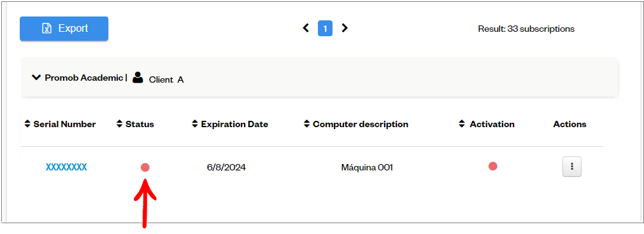Screen dimensions: 644x234
Task: Open the three-dot Actions menu
Action: 572,167
